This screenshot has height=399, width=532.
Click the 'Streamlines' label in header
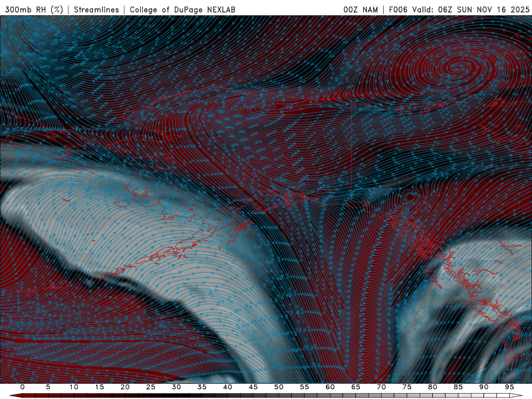coord(96,9)
